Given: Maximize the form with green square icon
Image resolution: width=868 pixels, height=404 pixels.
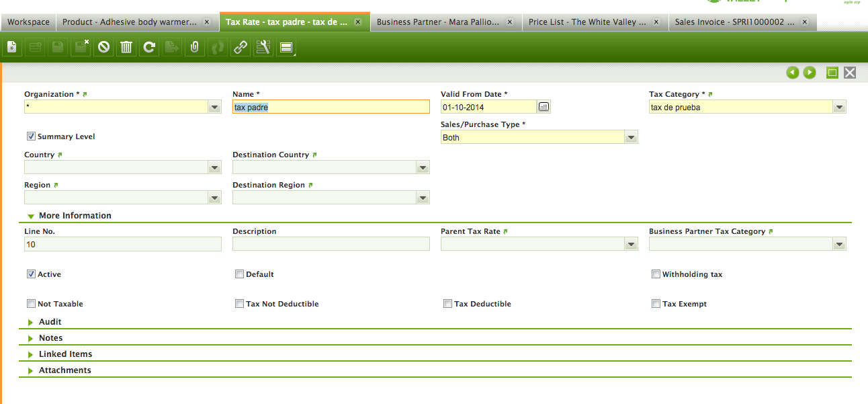Looking at the screenshot, I should [x=832, y=73].
